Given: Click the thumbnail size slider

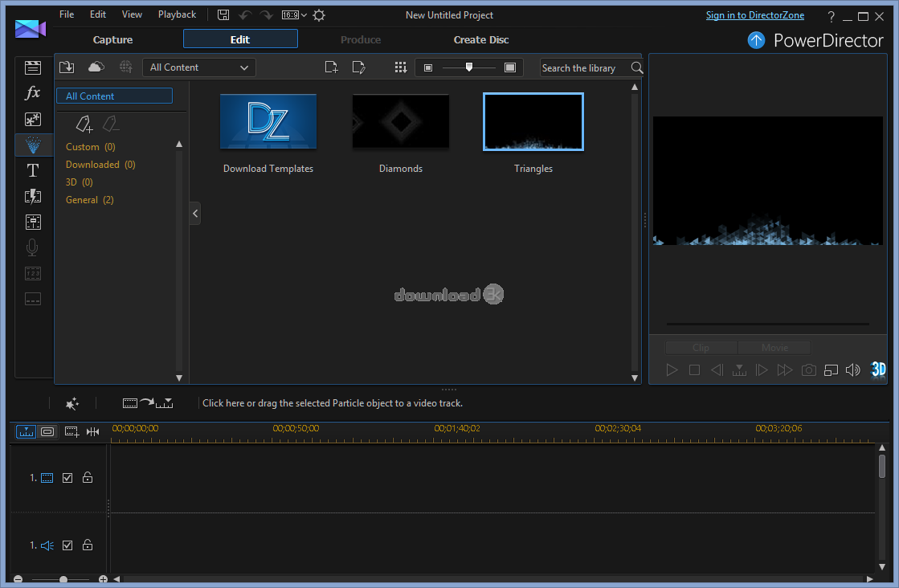Looking at the screenshot, I should (468, 68).
